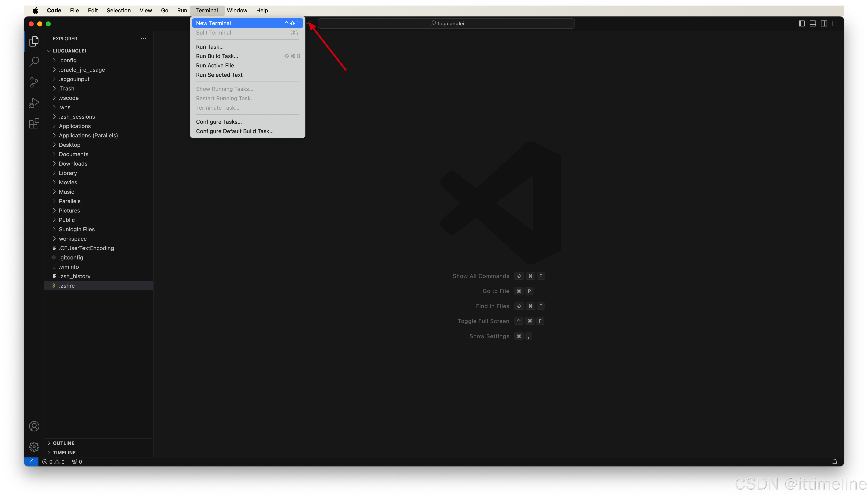Click Configure Tasks... menu entry
This screenshot has width=868, height=498.
click(219, 122)
